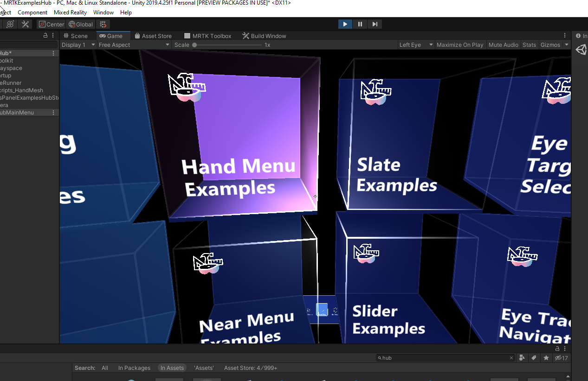This screenshot has width=588, height=381.
Task: Start Play mode with the Play button
Action: [x=345, y=24]
